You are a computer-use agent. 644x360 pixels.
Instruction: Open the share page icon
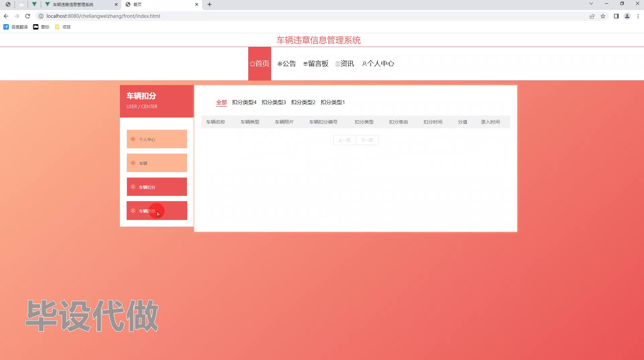coord(592,16)
